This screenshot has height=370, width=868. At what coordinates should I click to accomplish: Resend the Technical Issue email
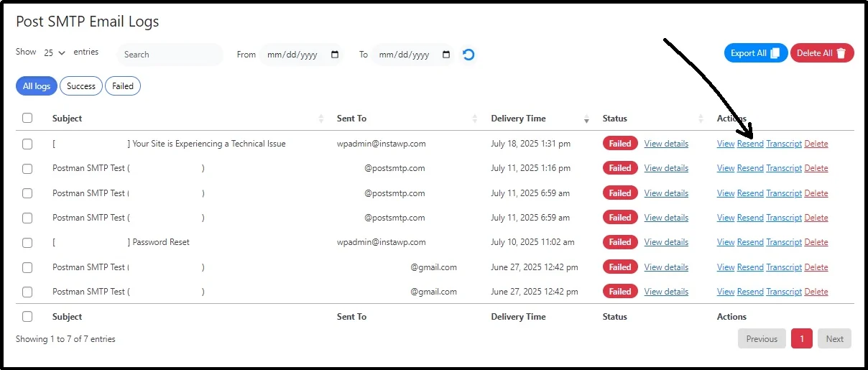pos(750,144)
